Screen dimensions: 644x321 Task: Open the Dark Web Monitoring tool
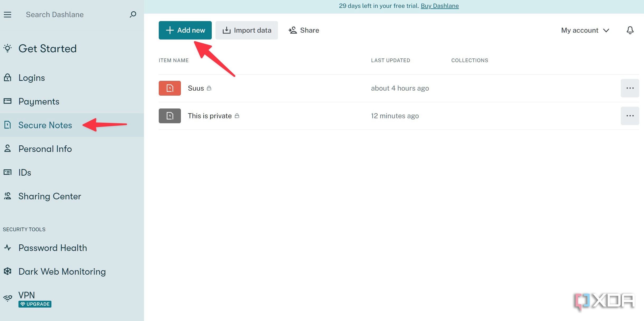coord(62,271)
